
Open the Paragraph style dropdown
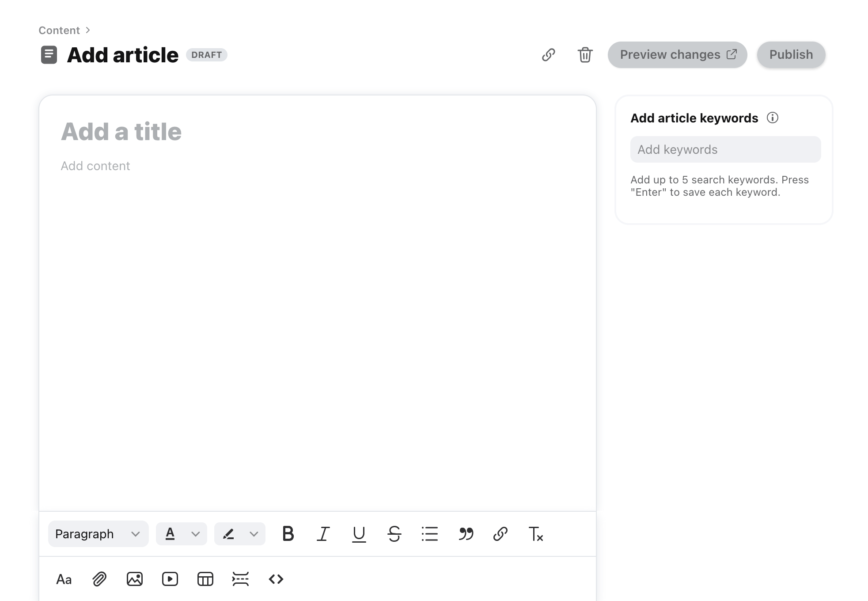[98, 534]
